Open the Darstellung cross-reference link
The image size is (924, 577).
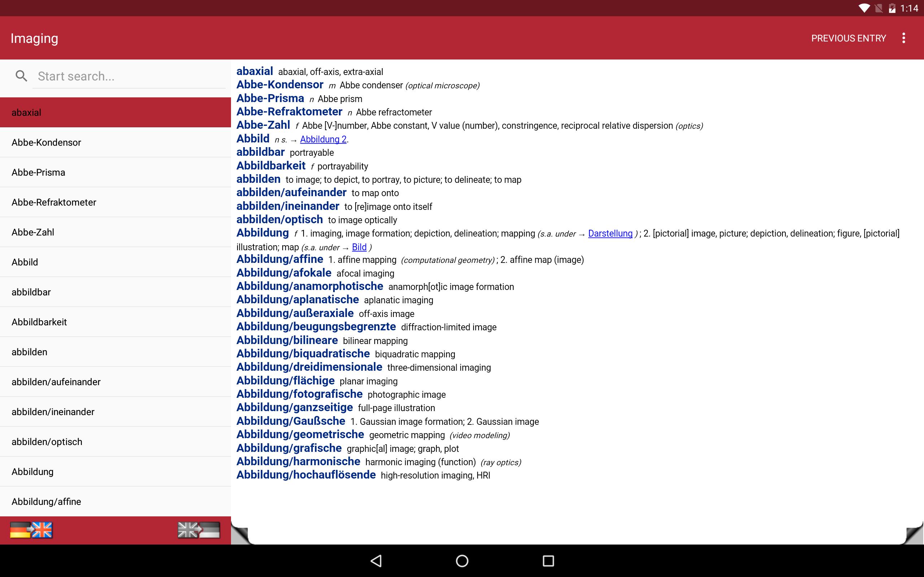click(x=610, y=234)
